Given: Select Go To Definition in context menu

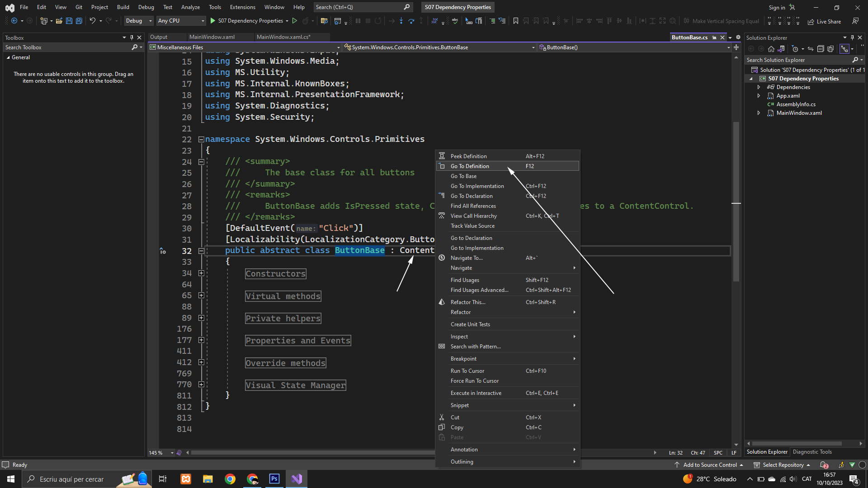Looking at the screenshot, I should pyautogui.click(x=470, y=166).
